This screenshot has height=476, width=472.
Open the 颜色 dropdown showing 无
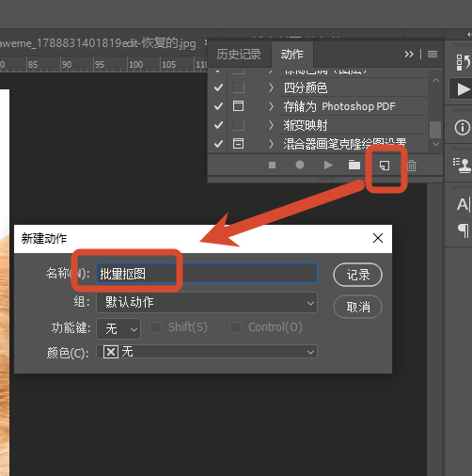[x=207, y=352]
